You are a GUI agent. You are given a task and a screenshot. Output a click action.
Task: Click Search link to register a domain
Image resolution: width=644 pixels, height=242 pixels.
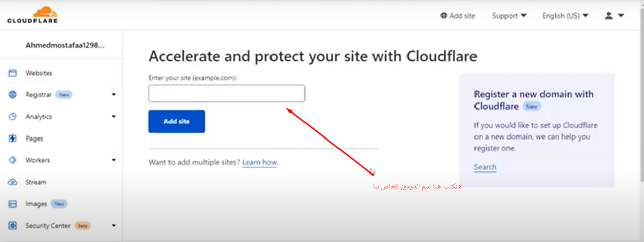[x=485, y=167]
